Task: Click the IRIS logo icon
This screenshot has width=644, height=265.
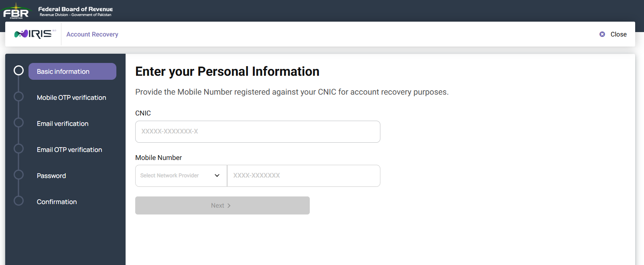Action: click(35, 34)
